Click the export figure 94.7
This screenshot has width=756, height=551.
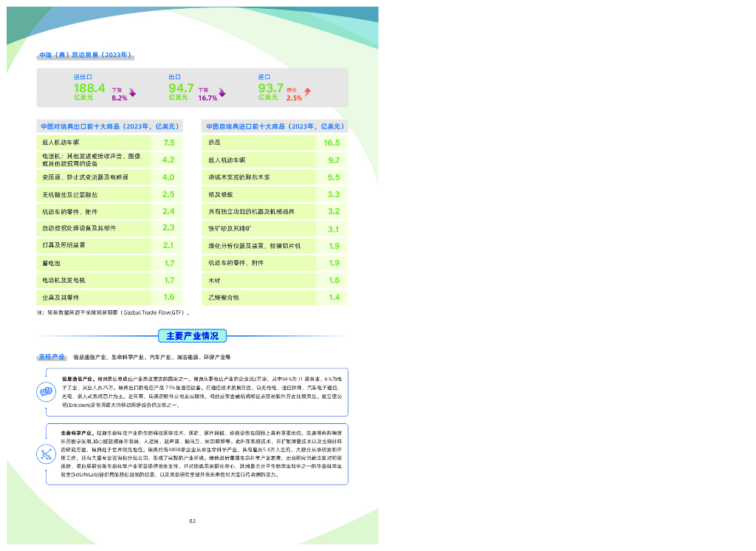[182, 89]
